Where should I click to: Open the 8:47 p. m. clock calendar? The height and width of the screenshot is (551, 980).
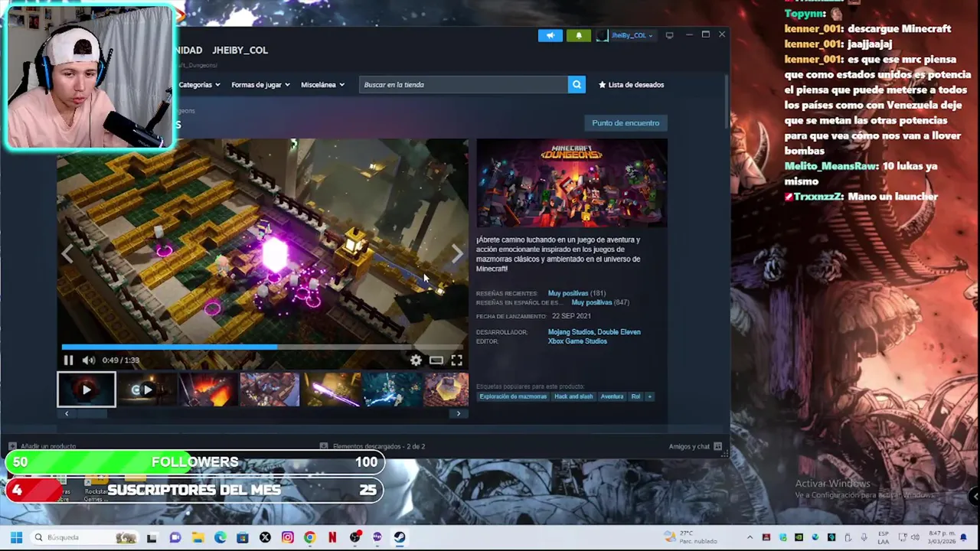point(941,537)
